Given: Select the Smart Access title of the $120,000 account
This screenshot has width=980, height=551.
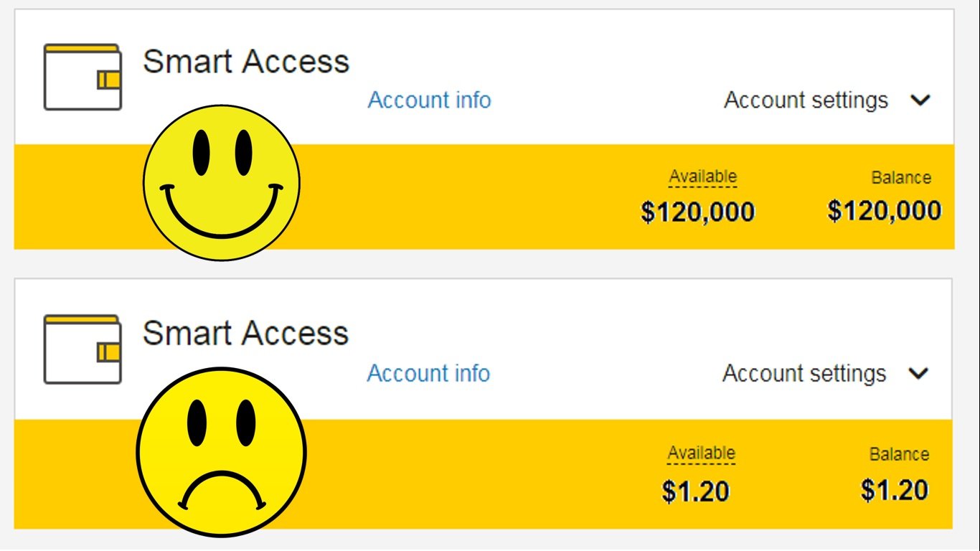Looking at the screenshot, I should coord(246,62).
